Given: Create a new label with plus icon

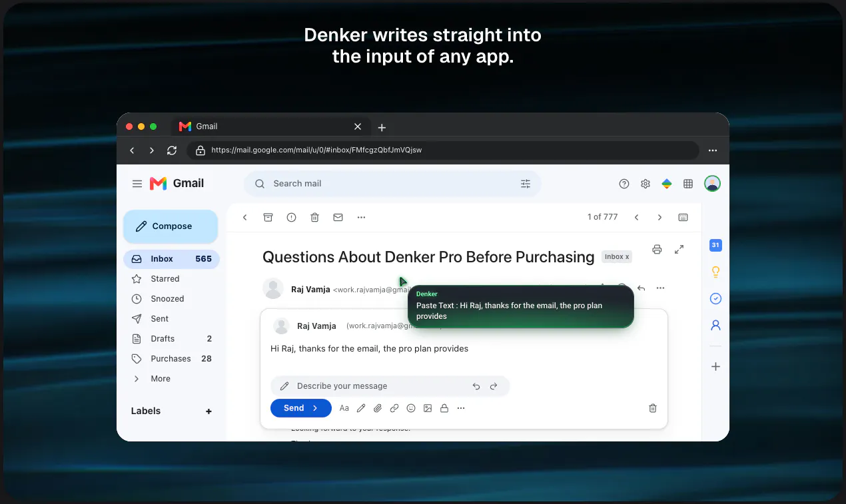Looking at the screenshot, I should coord(209,411).
